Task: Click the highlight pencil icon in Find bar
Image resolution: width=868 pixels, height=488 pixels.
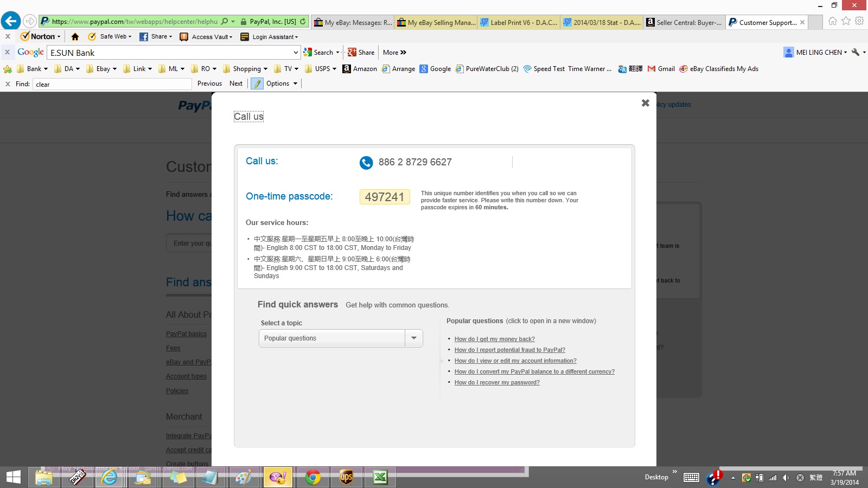Action: [x=257, y=84]
